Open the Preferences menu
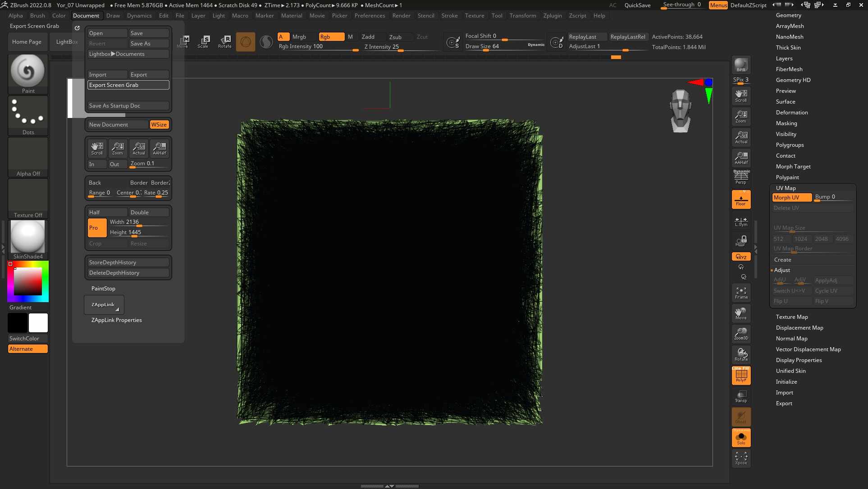This screenshot has height=489, width=868. click(x=370, y=15)
